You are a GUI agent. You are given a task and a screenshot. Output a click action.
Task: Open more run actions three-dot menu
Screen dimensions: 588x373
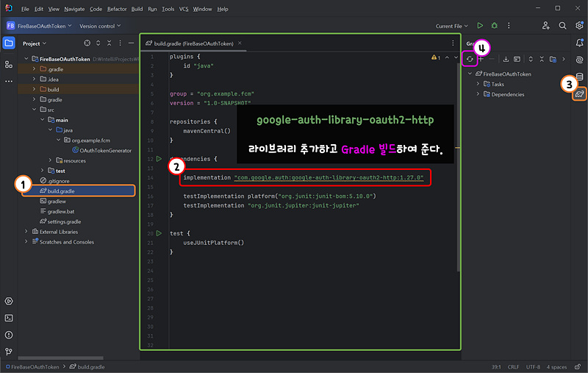[x=509, y=26]
